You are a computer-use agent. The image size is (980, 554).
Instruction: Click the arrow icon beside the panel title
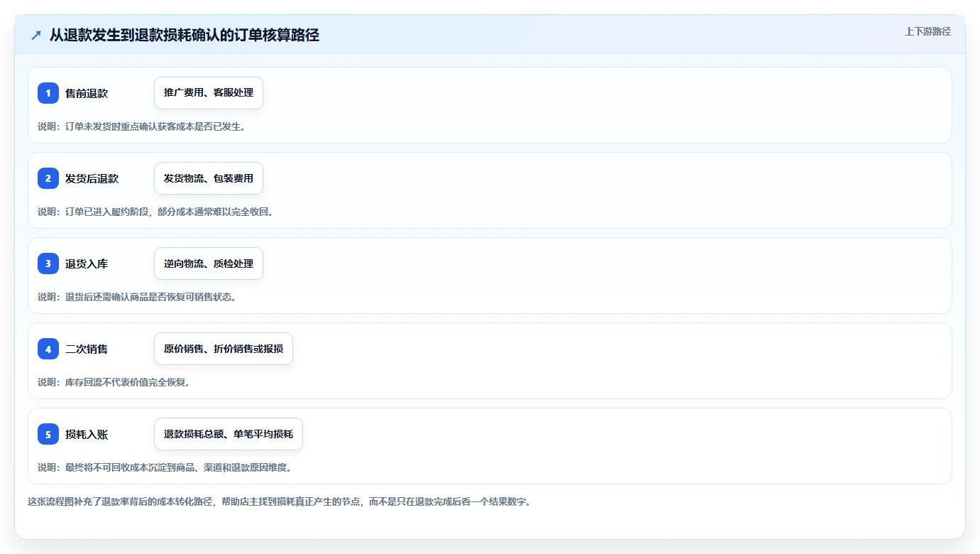pos(36,36)
